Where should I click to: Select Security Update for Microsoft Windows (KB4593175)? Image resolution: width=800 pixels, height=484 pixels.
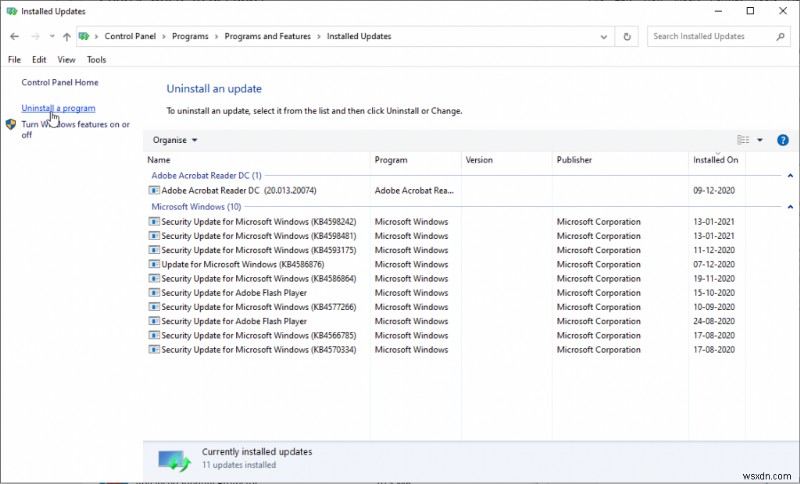(x=259, y=250)
